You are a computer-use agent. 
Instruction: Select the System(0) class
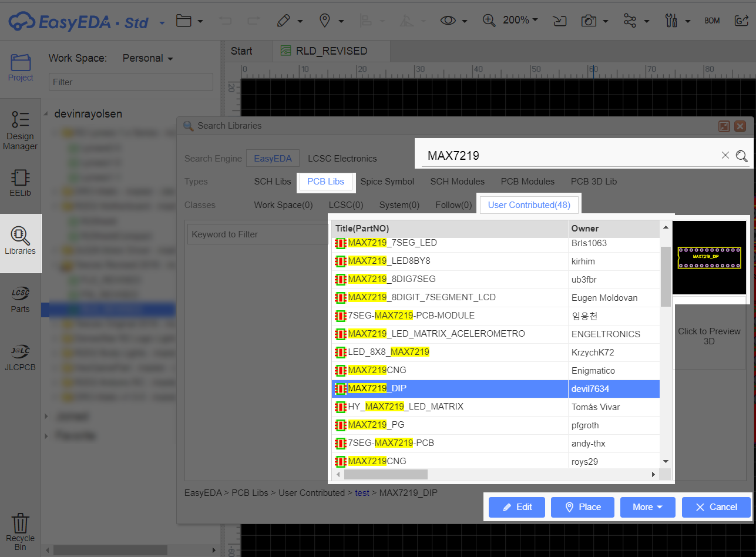(399, 205)
